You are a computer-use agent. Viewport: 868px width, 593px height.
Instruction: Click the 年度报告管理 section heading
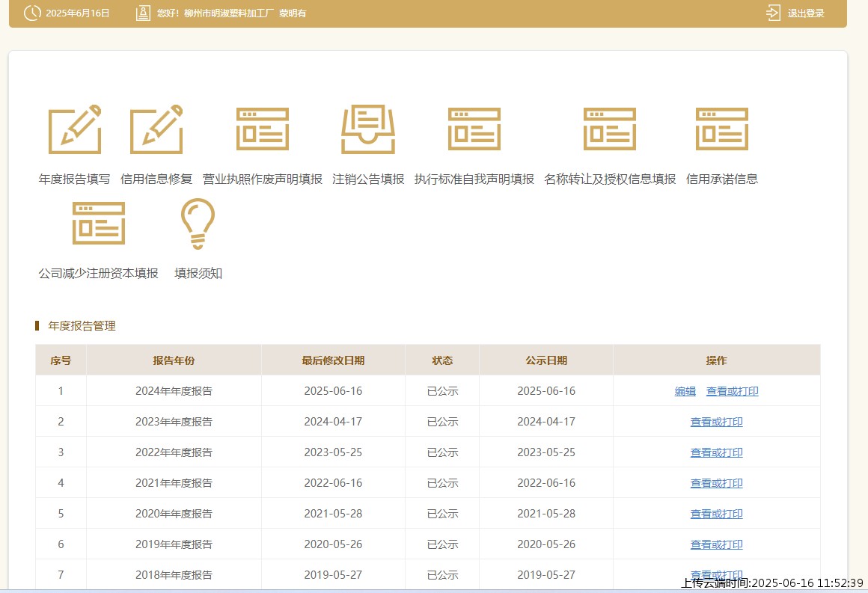click(x=82, y=326)
